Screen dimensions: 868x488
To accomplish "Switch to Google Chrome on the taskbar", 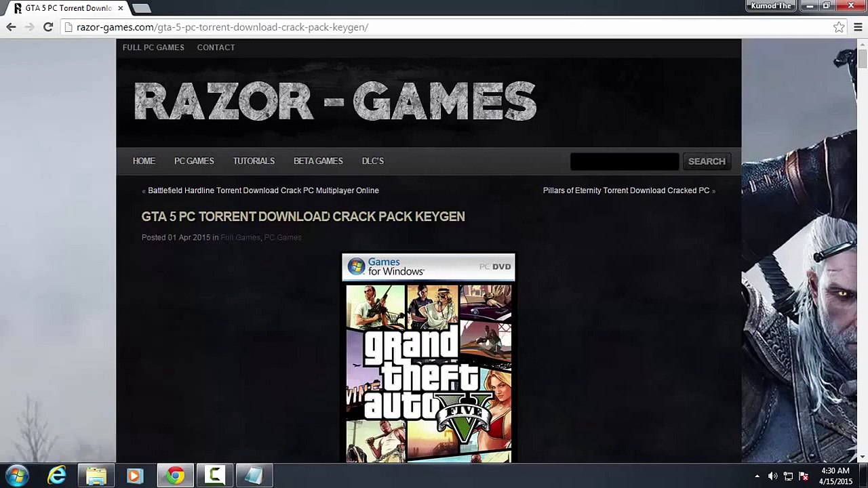I will point(176,476).
